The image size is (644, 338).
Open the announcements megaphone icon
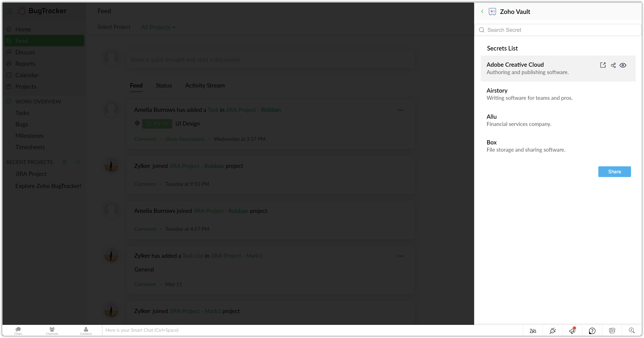(x=572, y=331)
